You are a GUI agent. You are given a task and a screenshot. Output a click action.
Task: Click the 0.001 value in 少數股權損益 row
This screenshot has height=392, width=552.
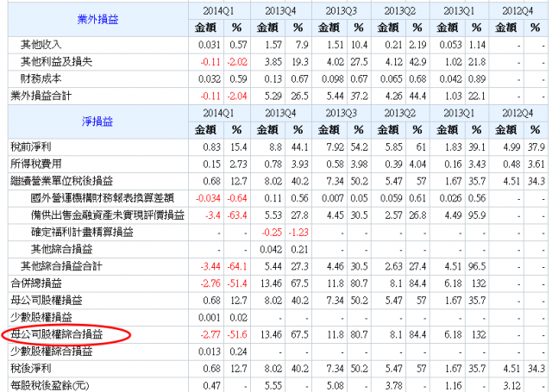[x=210, y=317]
